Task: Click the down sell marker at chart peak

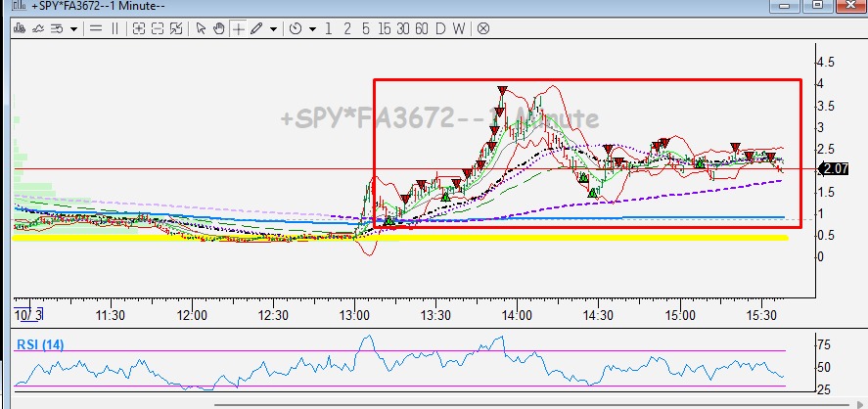Action: coord(502,91)
